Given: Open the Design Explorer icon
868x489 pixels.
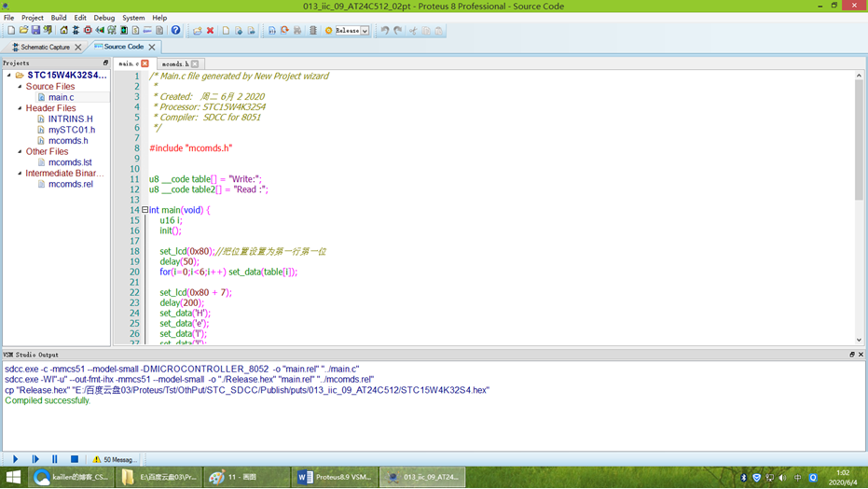Looking at the screenshot, I should point(124,31).
